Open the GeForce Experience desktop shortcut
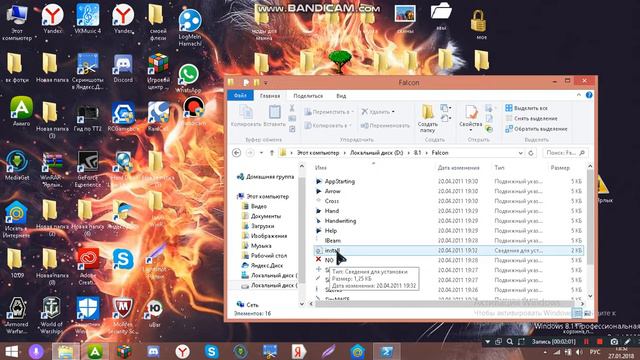Viewport: 640px width, 360px height. [x=88, y=168]
